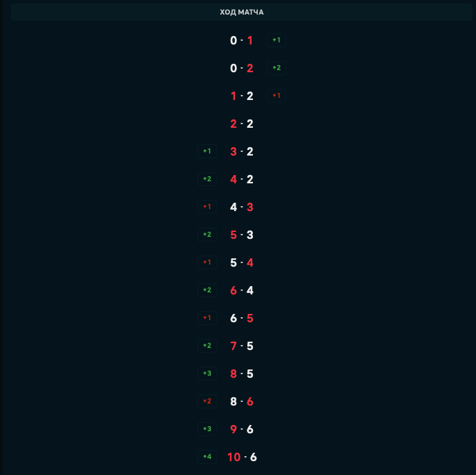Click the +3 badge beside score 9 - 6
The width and height of the screenshot is (476, 475).
point(207,429)
